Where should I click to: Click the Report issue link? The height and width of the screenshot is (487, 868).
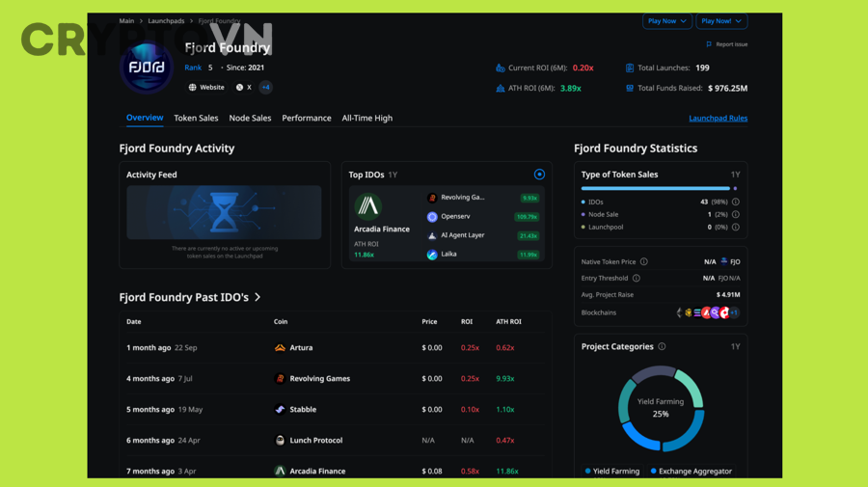coord(731,44)
